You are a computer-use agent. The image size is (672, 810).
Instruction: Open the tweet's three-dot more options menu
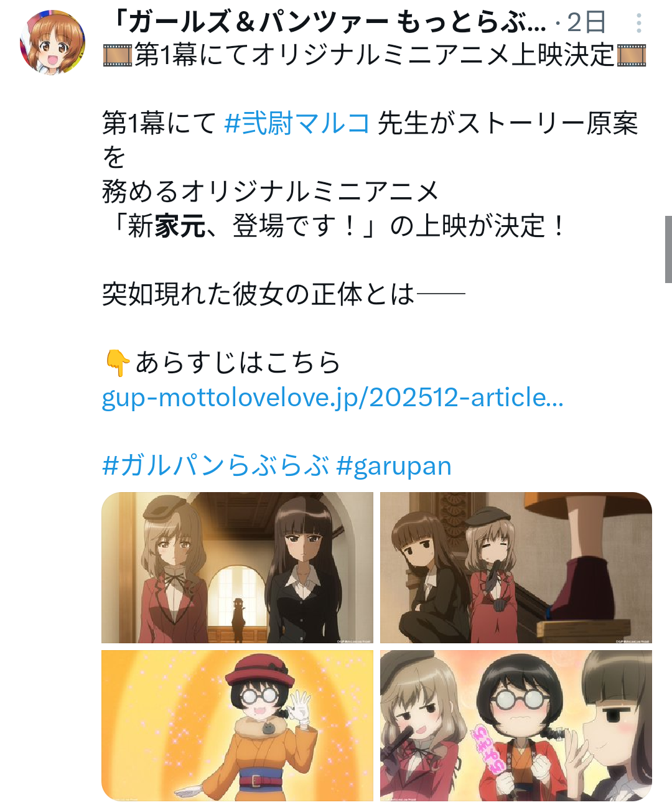638,24
